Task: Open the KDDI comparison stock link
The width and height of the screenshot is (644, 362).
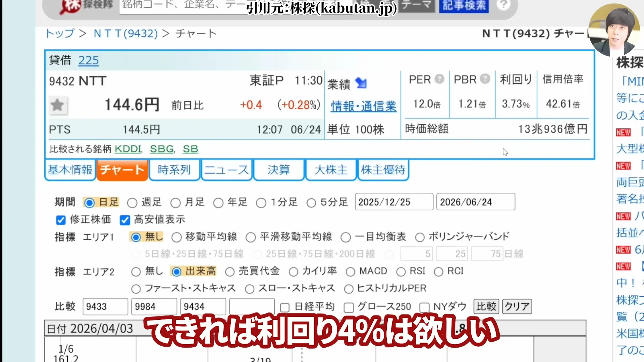Action: pyautogui.click(x=128, y=149)
